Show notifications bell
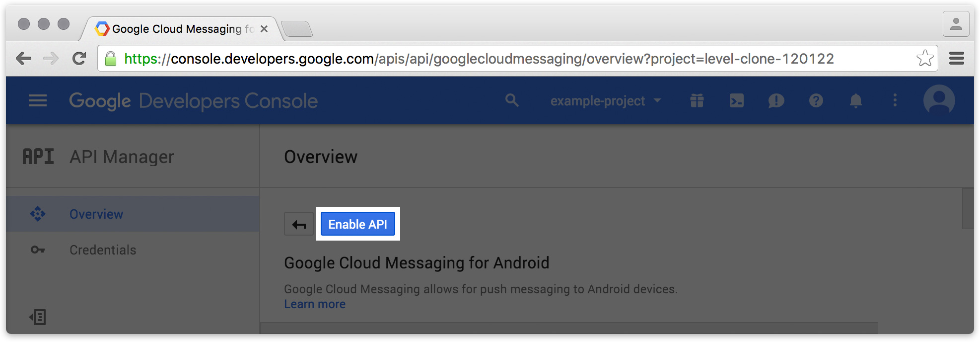The width and height of the screenshot is (980, 342). pyautogui.click(x=855, y=101)
